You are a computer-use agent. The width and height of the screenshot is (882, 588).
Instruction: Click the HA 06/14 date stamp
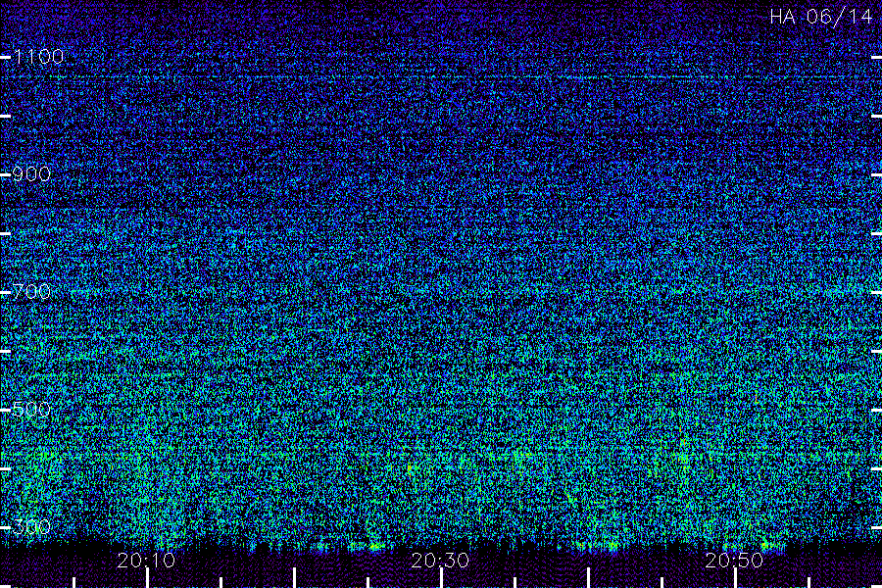820,17
